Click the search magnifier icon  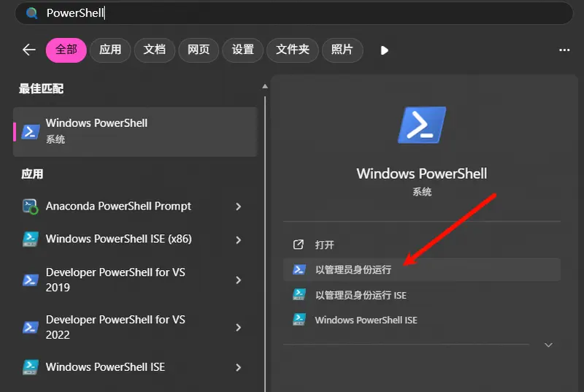pos(31,13)
